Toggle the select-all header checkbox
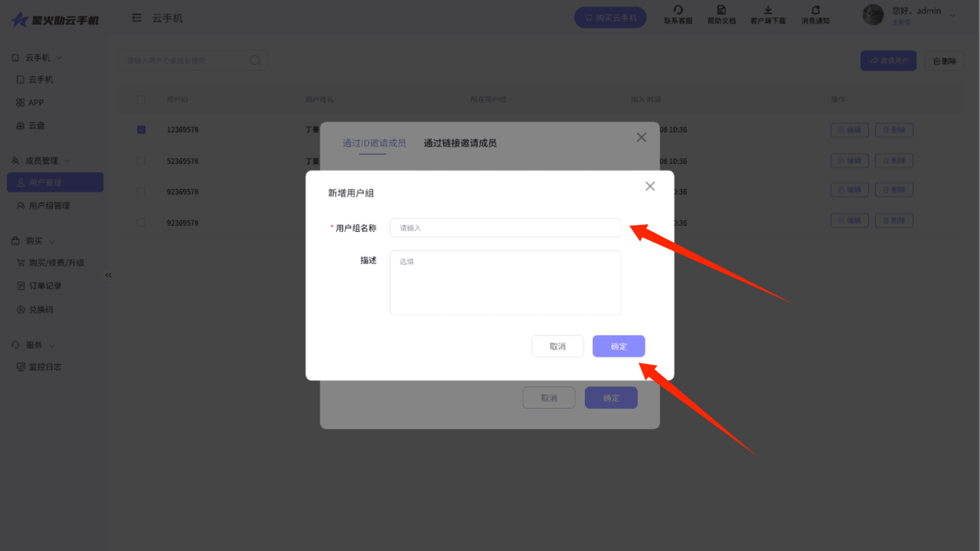This screenshot has height=551, width=980. 141,99
